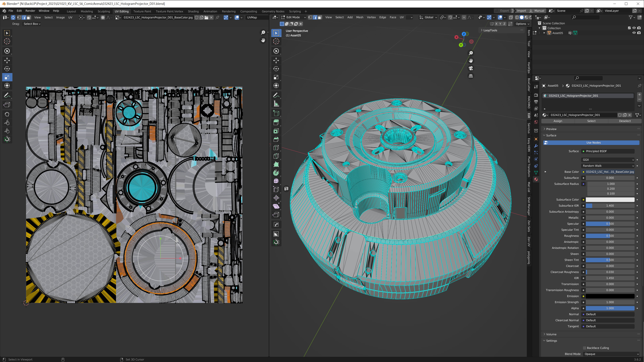Click the Assign material button
The width and height of the screenshot is (644, 362).
coord(558,121)
